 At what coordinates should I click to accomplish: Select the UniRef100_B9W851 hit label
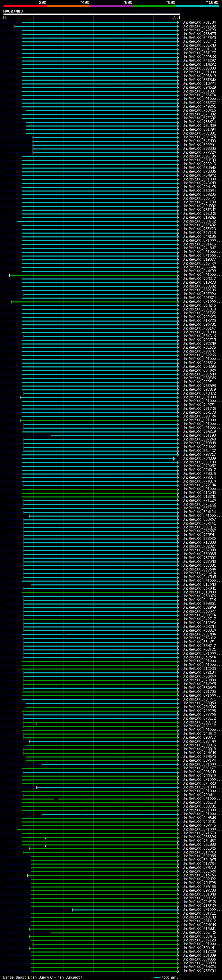click(199, 604)
